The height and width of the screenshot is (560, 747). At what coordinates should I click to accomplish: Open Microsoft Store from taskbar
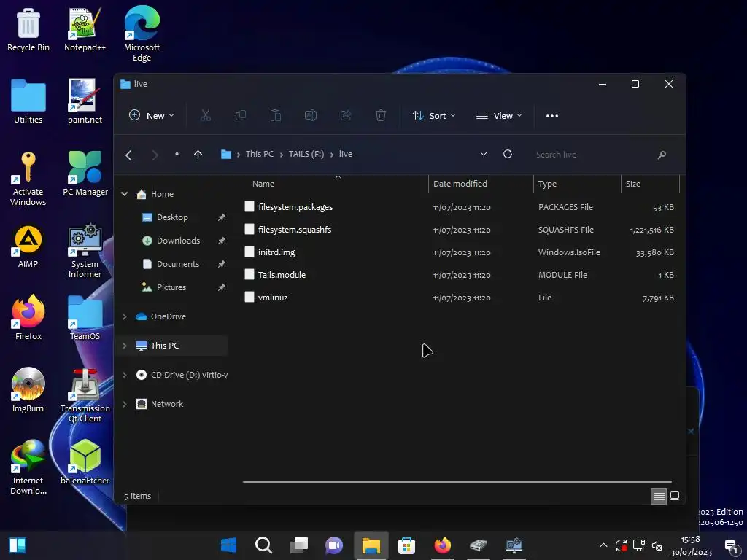(x=406, y=545)
